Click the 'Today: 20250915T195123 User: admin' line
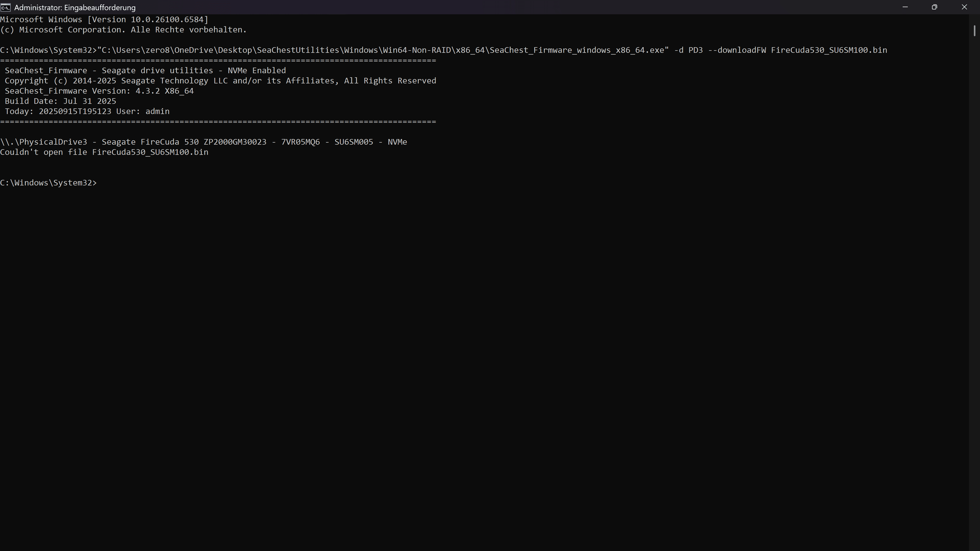The image size is (980, 551). point(87,112)
